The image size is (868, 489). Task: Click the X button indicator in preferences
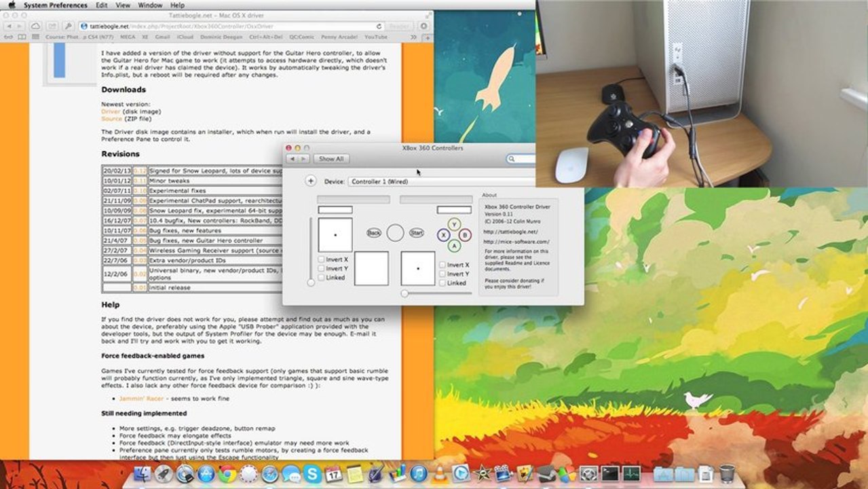tap(443, 235)
